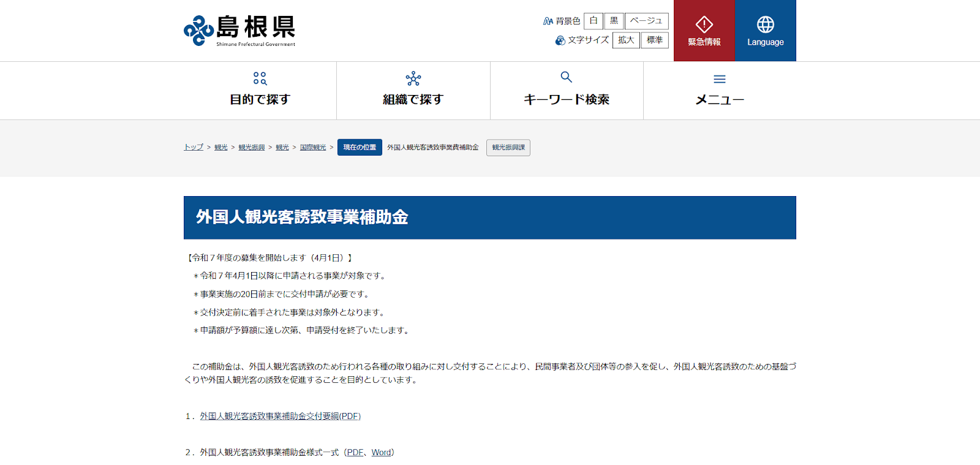Click note 申請額が予算額に達し次第
This screenshot has height=465, width=980.
coord(303,331)
